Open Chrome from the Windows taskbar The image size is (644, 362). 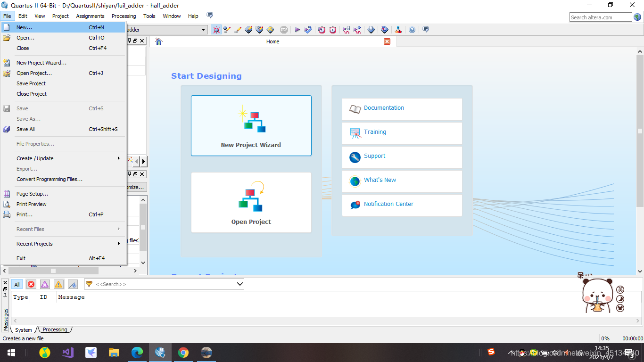click(183, 353)
